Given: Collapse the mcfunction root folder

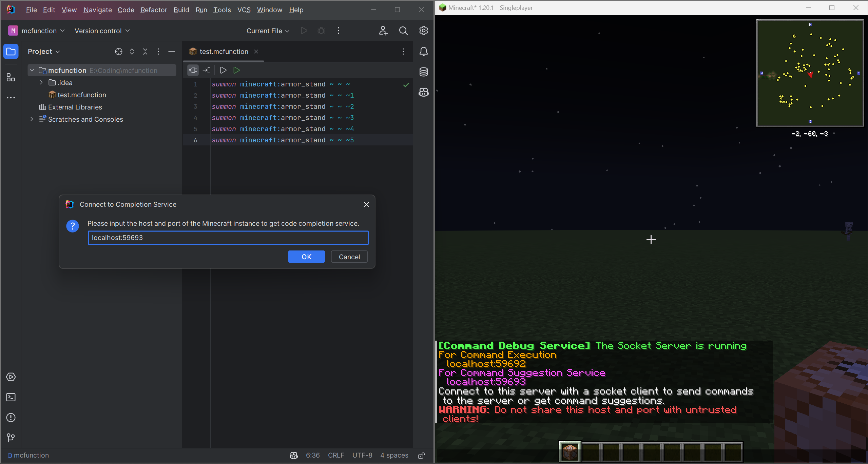Looking at the screenshot, I should [x=32, y=70].
